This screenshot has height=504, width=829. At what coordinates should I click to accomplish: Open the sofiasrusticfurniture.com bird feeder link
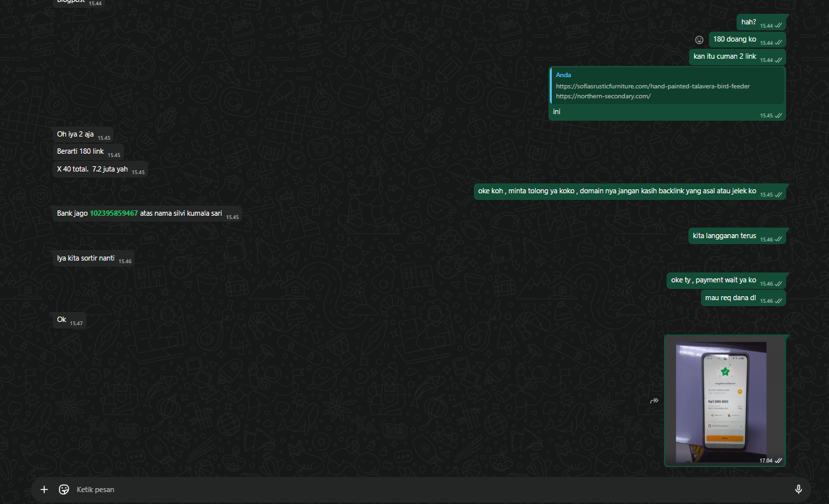[652, 86]
